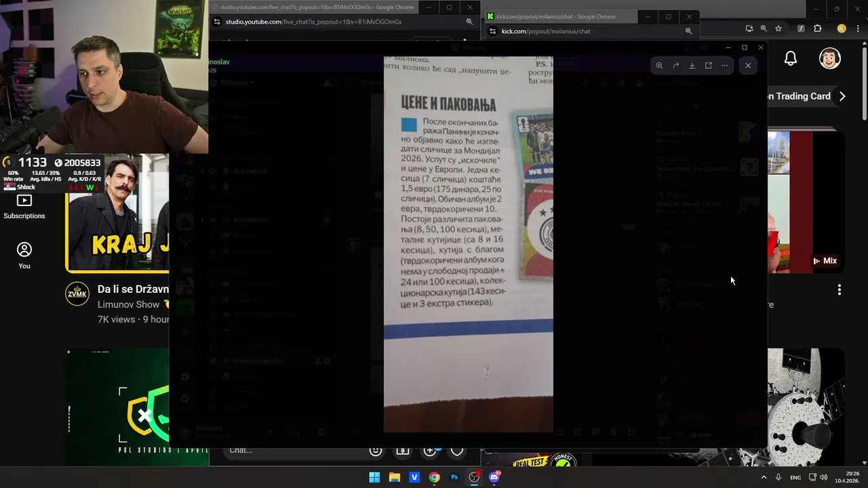Show hidden system tray icons
The height and width of the screenshot is (488, 868).
pos(764,477)
